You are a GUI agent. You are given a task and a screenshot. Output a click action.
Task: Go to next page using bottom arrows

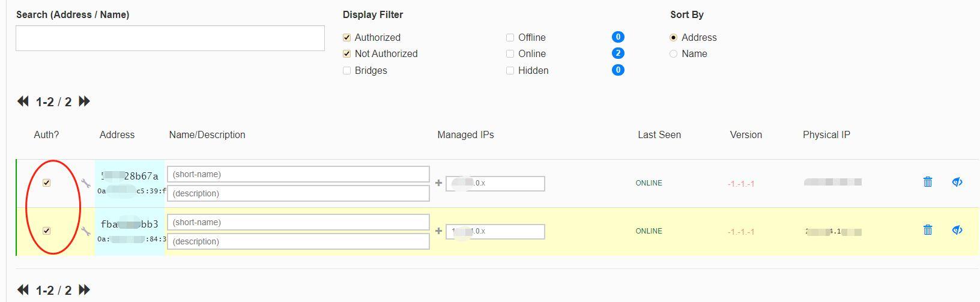tap(85, 290)
